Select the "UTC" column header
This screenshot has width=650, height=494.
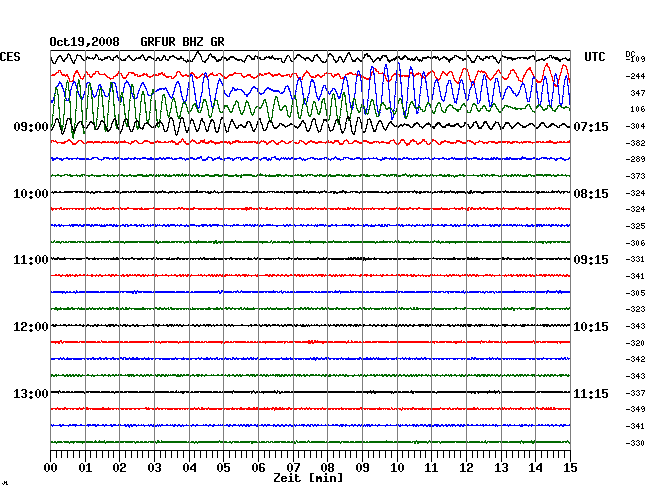click(594, 57)
